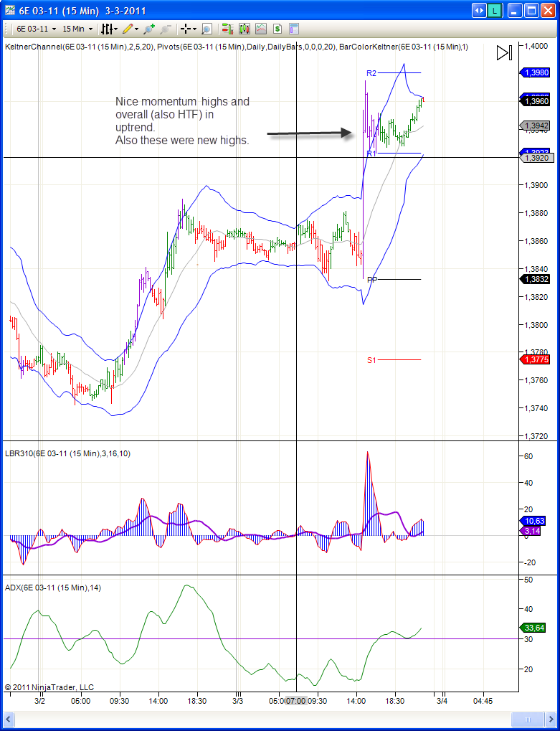
Task: Click the Pivots indicator label text
Action: (x=247, y=47)
